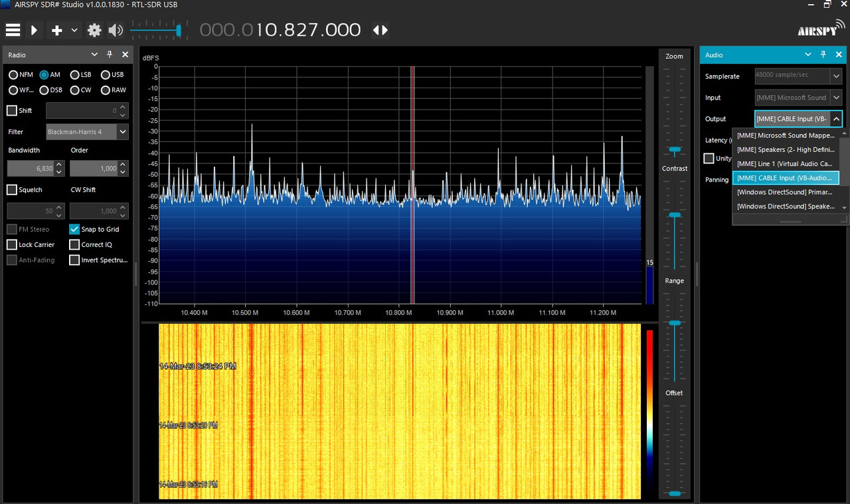850x504 pixels.
Task: Pin the Radio panel
Action: 110,54
